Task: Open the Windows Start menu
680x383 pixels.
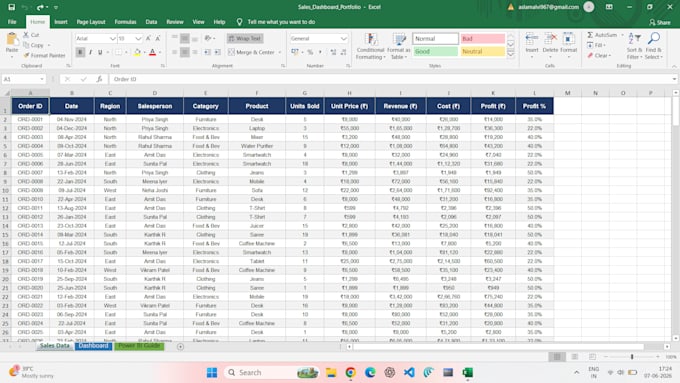Action: click(x=212, y=372)
